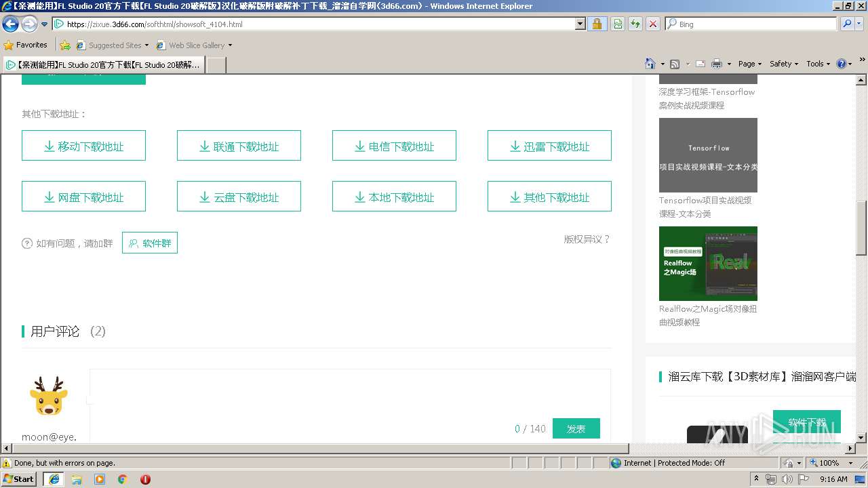
Task: Click 云盘下载地址 download button
Action: (239, 197)
